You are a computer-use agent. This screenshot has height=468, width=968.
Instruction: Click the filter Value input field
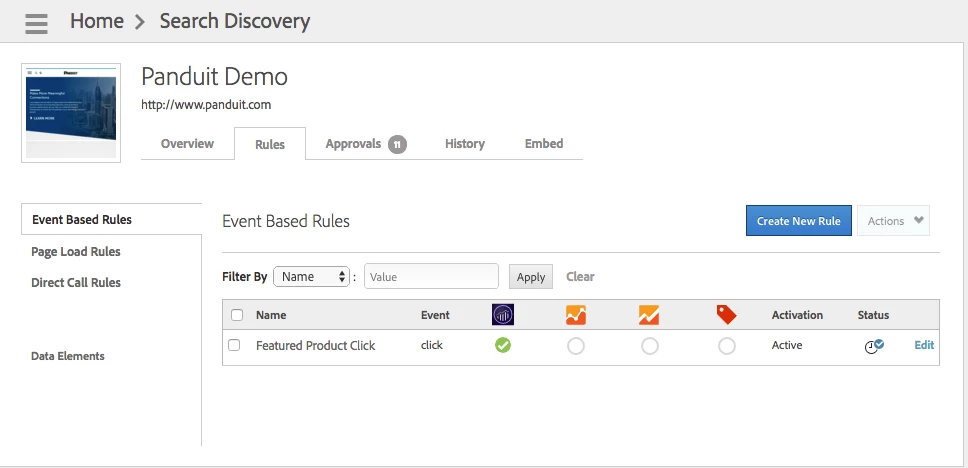(431, 277)
